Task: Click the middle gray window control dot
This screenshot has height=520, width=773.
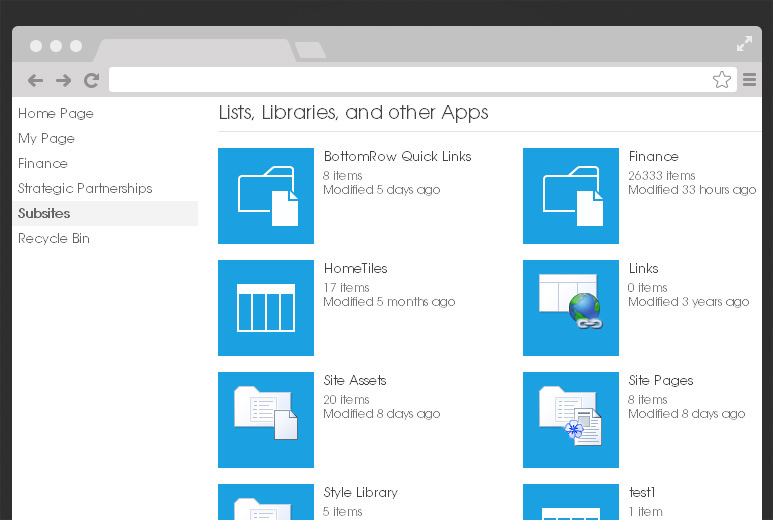Action: tap(56, 46)
